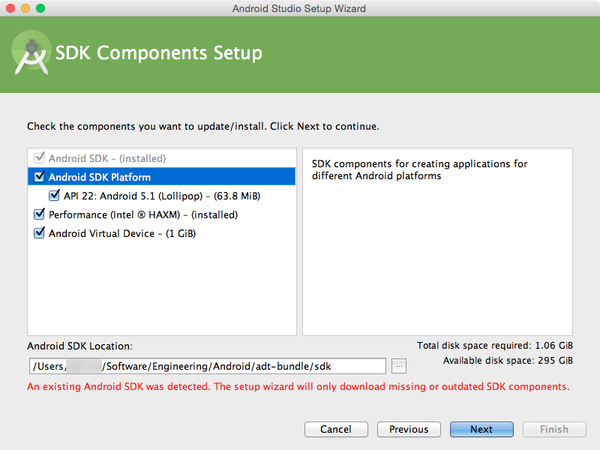The width and height of the screenshot is (600, 450).
Task: Select the Android SDK Platform row
Action: click(x=161, y=177)
